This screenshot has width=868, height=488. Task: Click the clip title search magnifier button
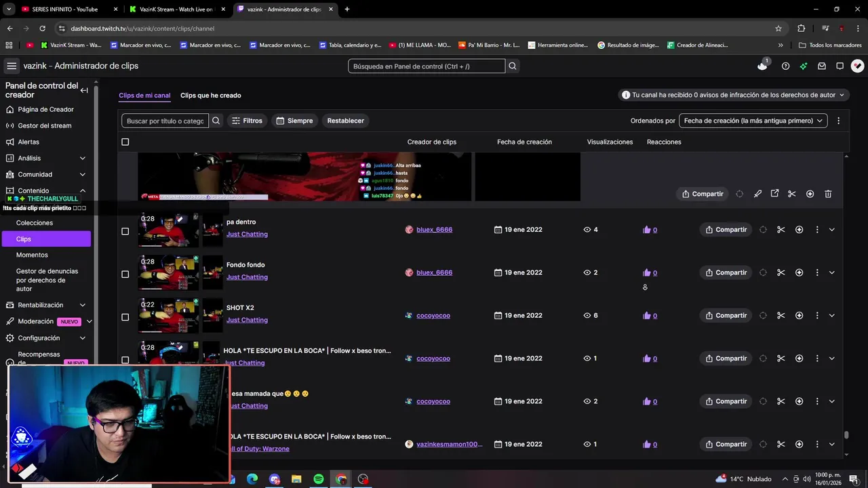tap(216, 121)
